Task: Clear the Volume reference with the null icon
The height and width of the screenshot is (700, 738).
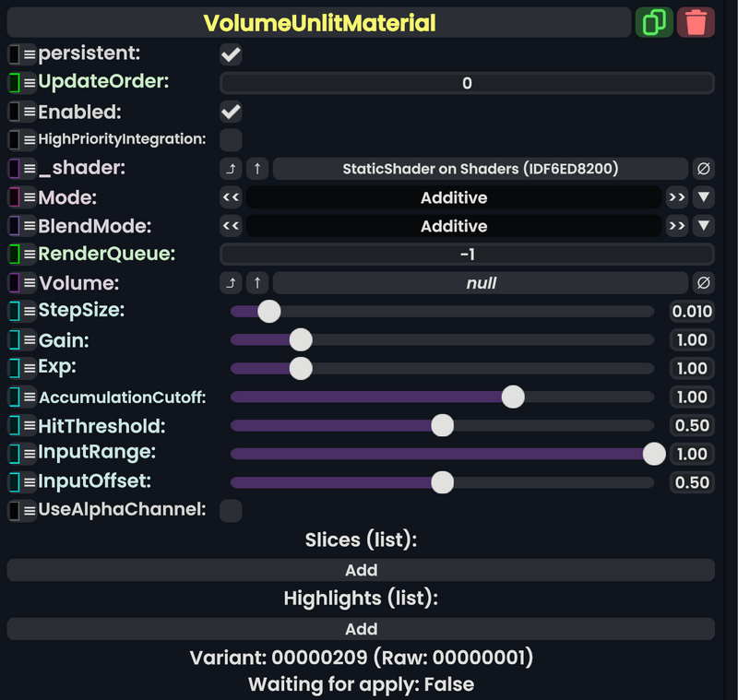Action: 706,283
